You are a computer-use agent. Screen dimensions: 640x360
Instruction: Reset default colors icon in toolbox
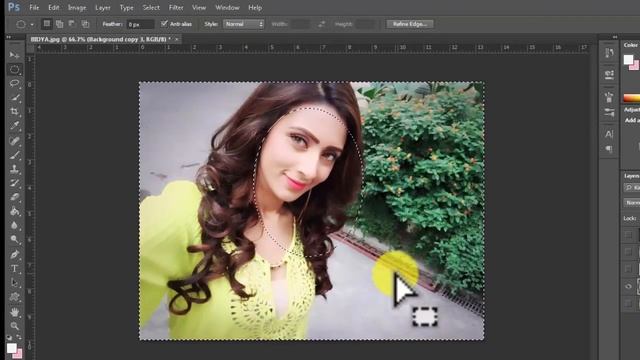pos(9,338)
